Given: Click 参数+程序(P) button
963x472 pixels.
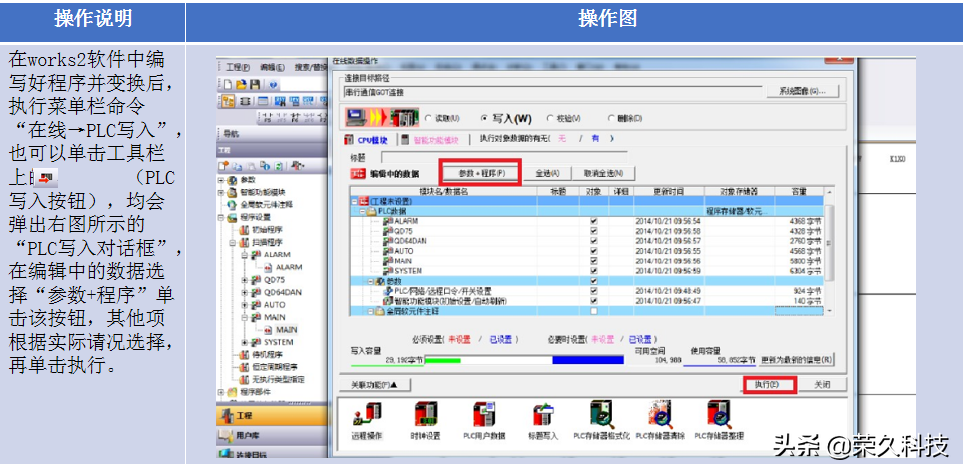Looking at the screenshot, I should tap(482, 173).
